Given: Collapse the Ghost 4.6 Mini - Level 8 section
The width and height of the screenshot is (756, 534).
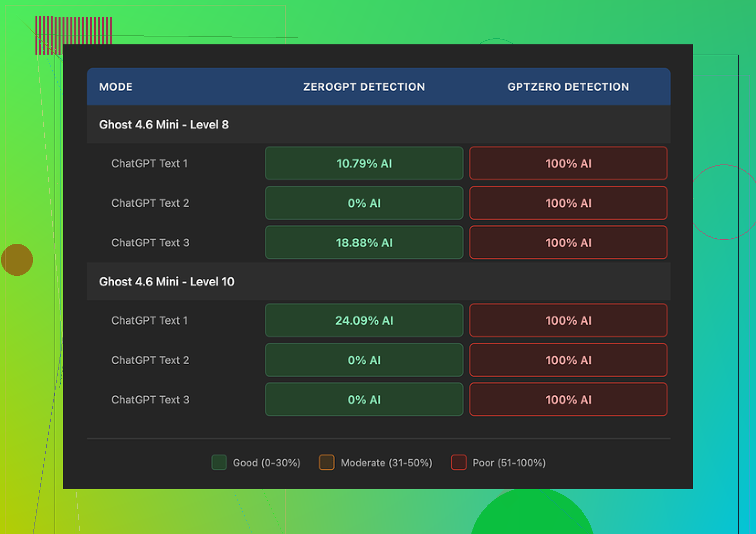Looking at the screenshot, I should point(164,125).
